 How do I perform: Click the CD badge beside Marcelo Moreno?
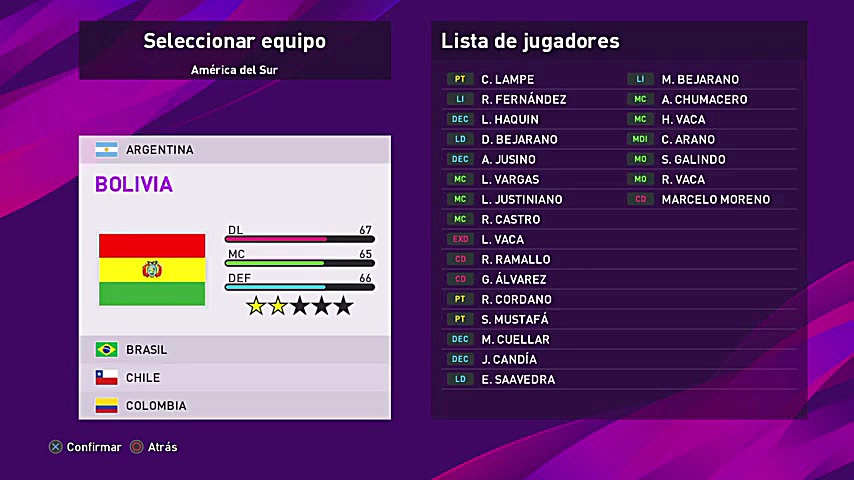tap(640, 199)
